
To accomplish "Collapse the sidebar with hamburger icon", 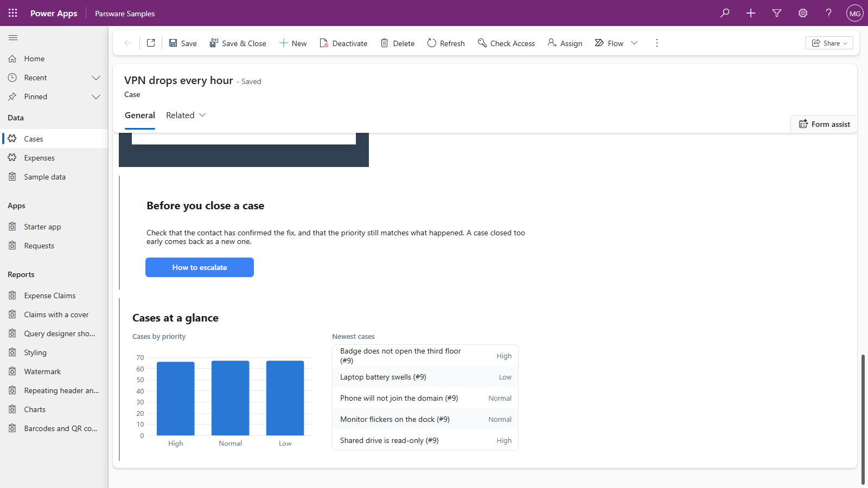I will pyautogui.click(x=13, y=37).
